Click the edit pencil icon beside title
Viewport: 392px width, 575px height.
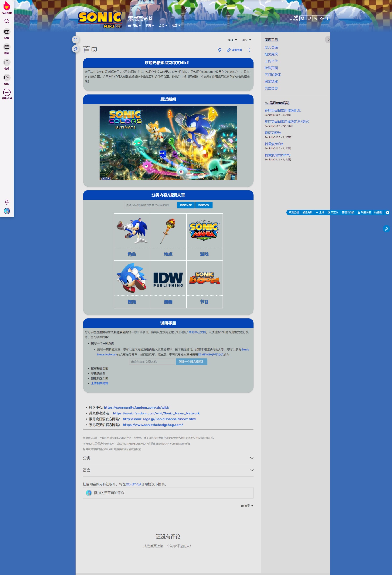click(75, 49)
